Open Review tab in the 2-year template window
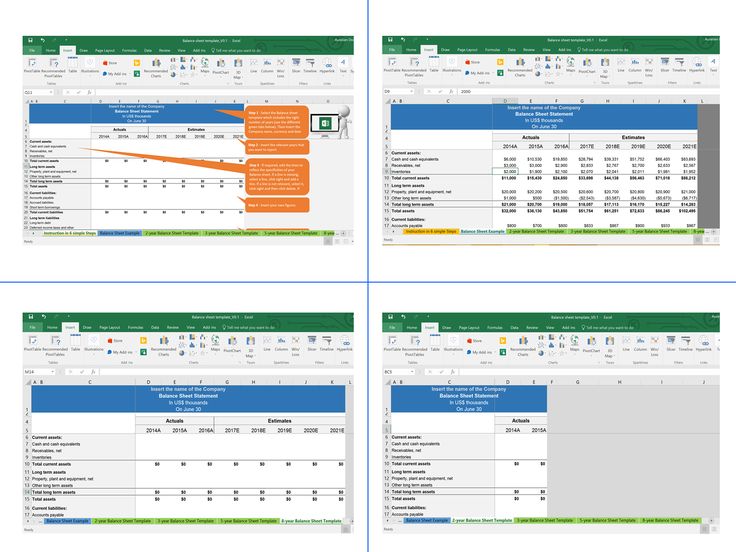 coord(532,327)
